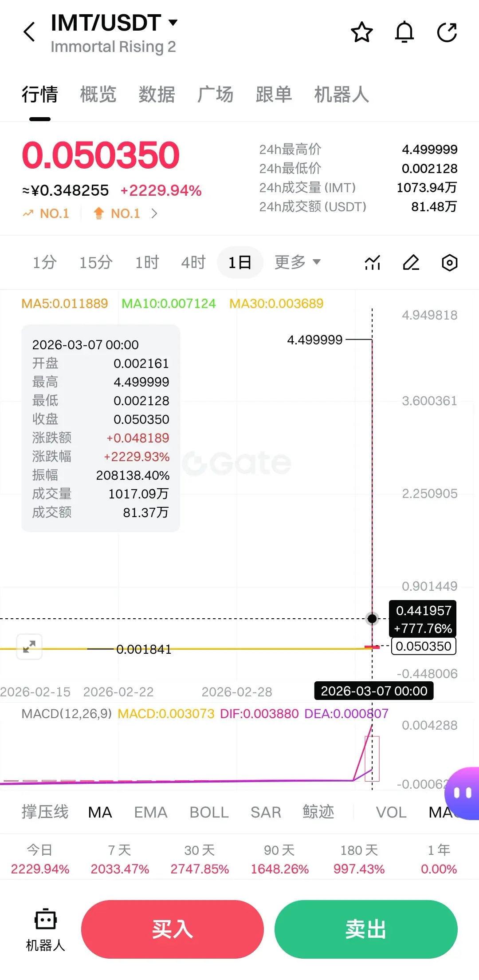
Task: Tap MA30:0.003689 label
Action: [276, 304]
